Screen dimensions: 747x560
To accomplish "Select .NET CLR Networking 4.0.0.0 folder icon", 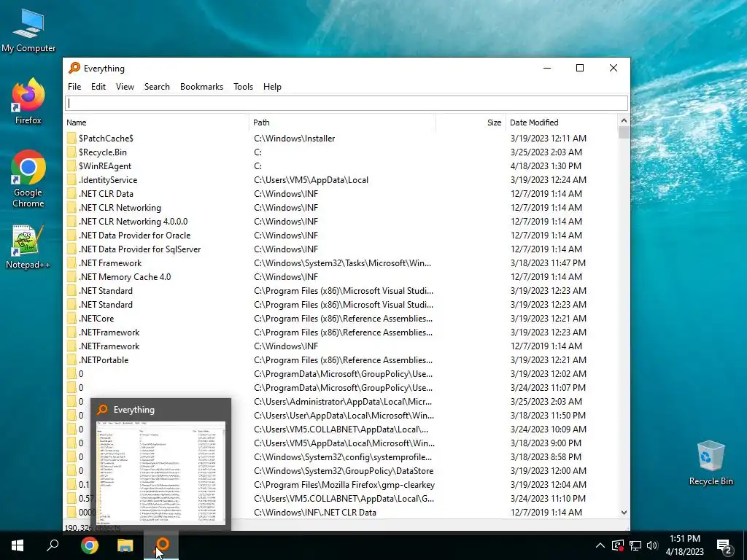I will click(x=71, y=222).
